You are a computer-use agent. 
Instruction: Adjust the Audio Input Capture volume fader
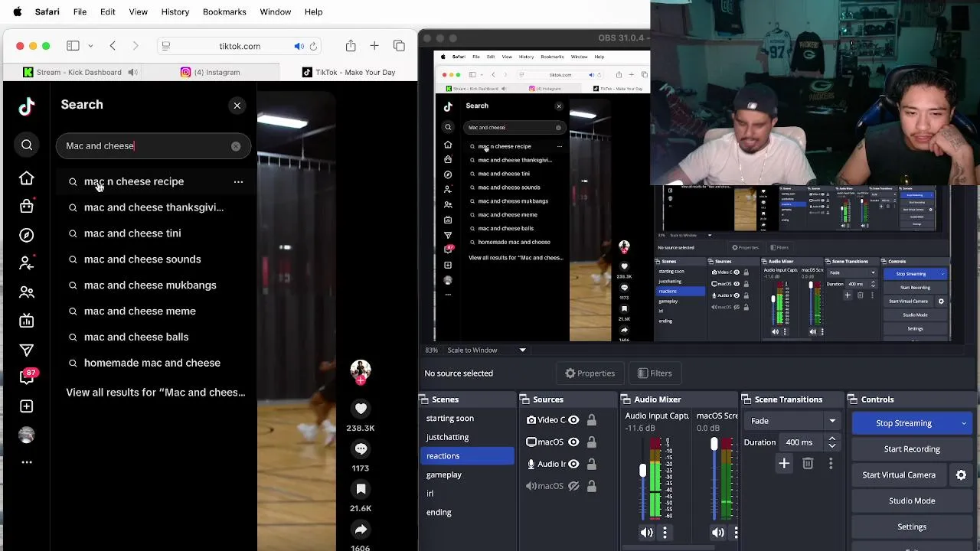(x=643, y=471)
